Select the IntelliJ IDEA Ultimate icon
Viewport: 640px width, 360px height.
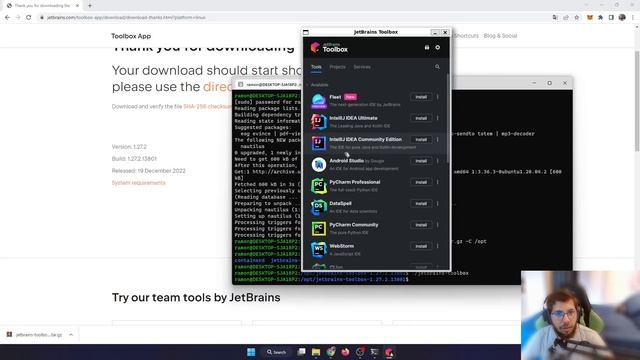pos(319,122)
